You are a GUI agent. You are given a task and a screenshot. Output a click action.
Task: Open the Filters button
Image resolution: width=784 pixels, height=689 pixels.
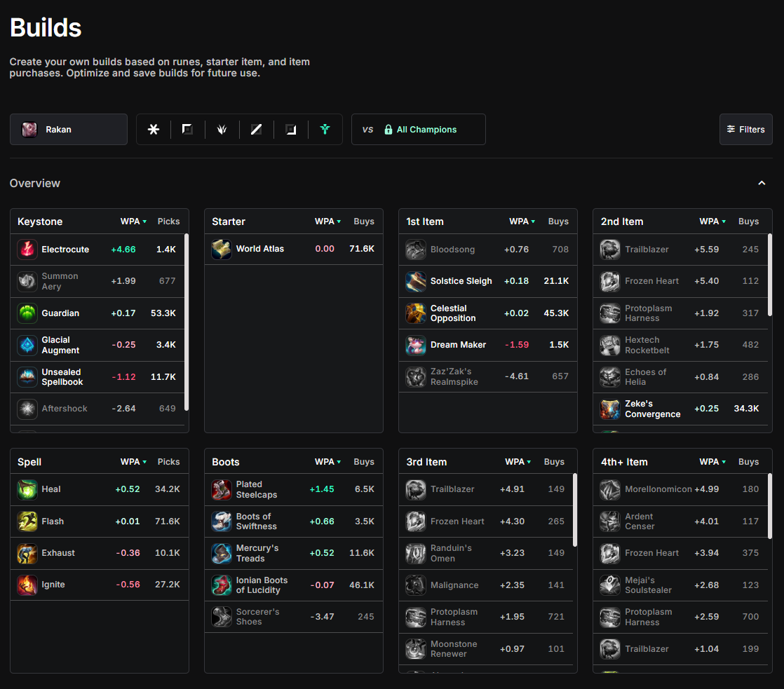point(746,130)
